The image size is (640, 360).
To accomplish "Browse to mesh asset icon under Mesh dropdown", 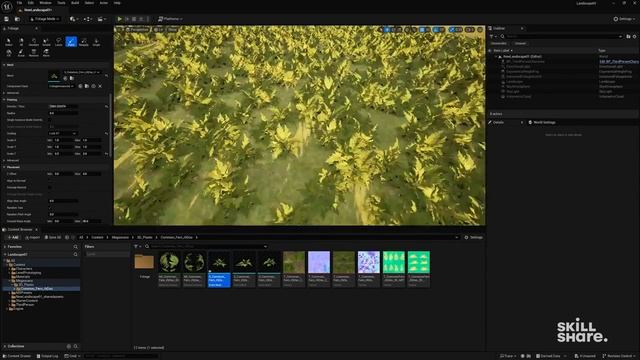I will 71,78.
